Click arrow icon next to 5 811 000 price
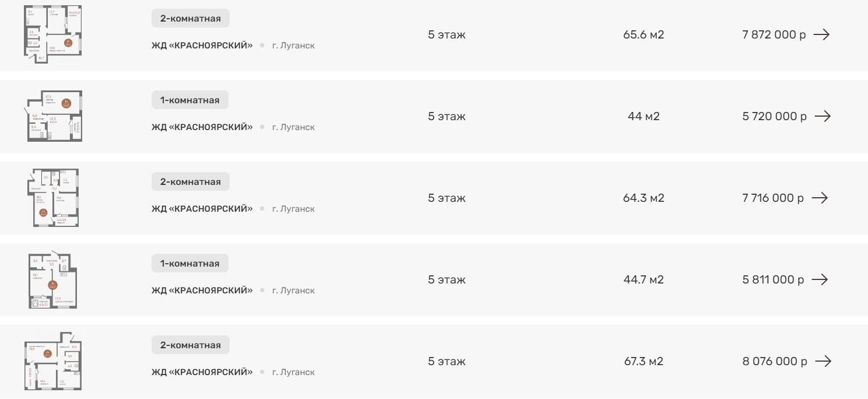The image size is (868, 399). tap(820, 279)
